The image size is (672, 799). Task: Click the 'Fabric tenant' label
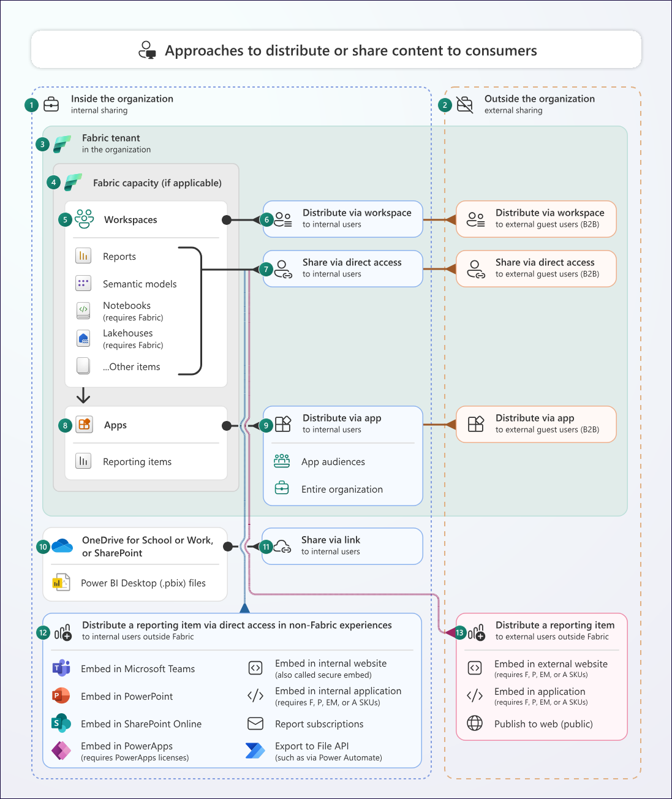pyautogui.click(x=111, y=138)
